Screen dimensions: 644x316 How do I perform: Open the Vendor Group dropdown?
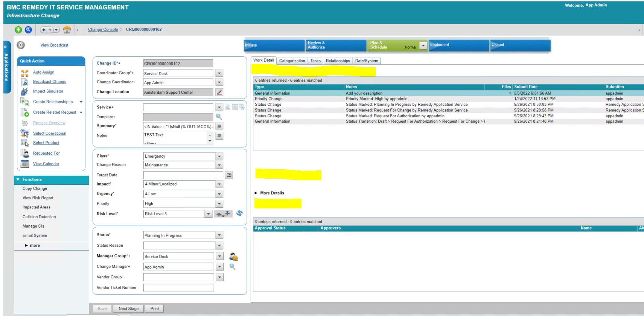219,277
